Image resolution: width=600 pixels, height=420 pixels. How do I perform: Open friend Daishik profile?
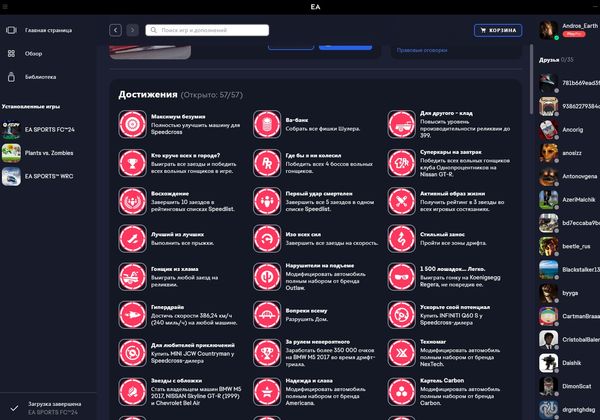(569, 363)
